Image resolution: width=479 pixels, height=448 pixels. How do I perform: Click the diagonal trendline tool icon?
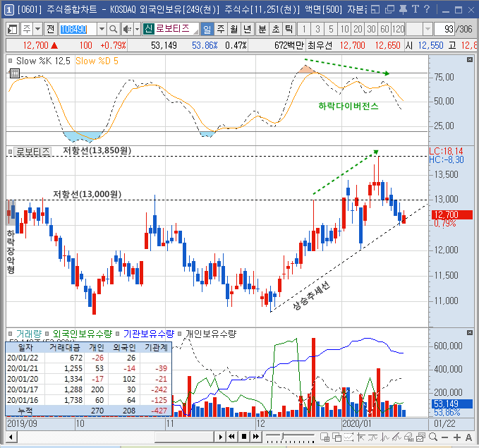pos(396,437)
